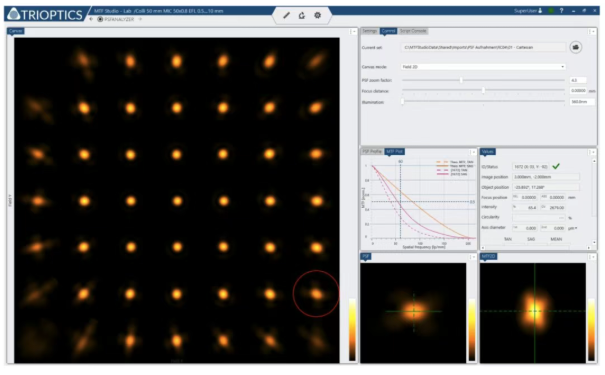This screenshot has width=605, height=375.
Task: Click the green status indicator in title bar
Action: pos(551,11)
